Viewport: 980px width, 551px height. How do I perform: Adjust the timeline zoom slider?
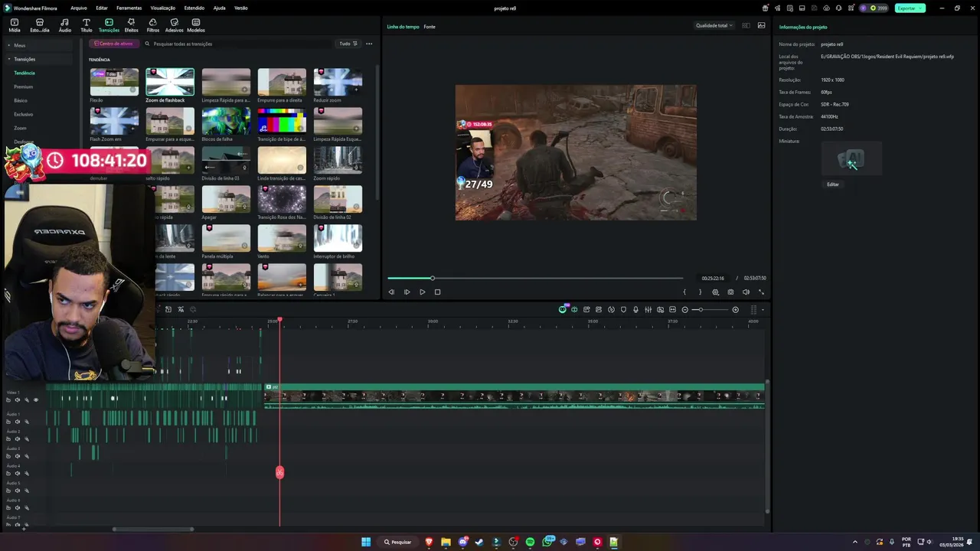pos(710,309)
